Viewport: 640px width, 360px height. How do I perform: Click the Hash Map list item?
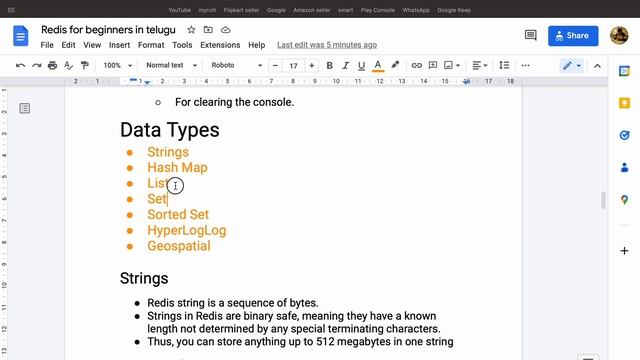coord(178,168)
